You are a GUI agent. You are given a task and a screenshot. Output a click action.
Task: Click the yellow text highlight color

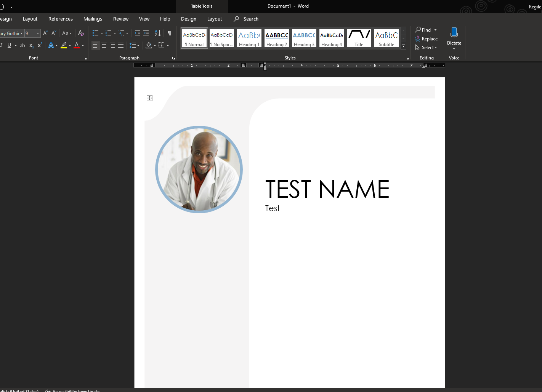pos(64,45)
